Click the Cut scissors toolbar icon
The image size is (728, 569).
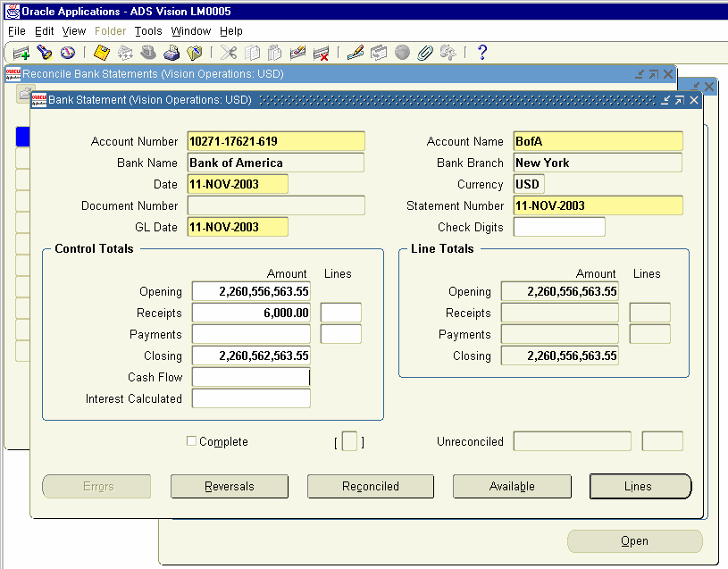pos(229,53)
